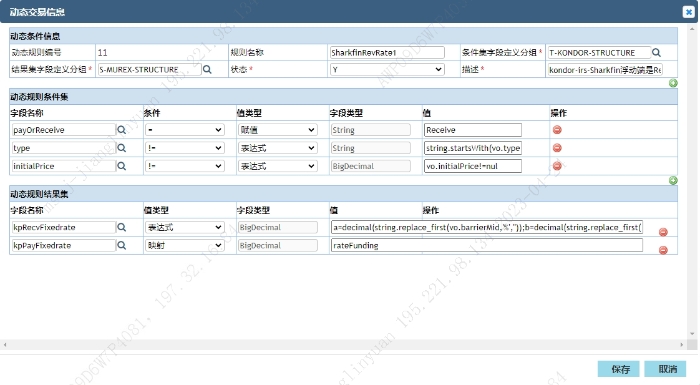
Task: Open lookup for kpPayFixedrate field
Action: pyautogui.click(x=121, y=246)
